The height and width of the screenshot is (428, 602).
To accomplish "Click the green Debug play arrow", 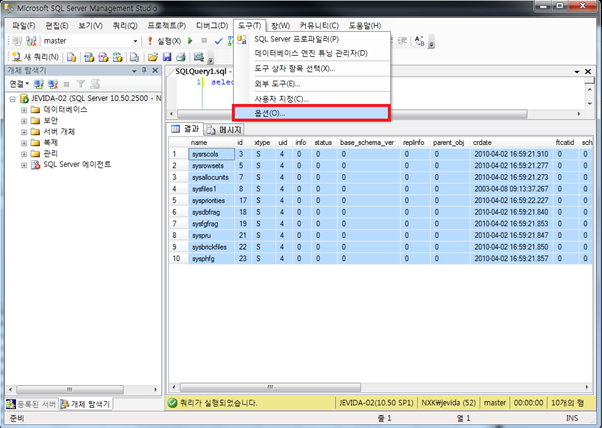I will pyautogui.click(x=190, y=41).
